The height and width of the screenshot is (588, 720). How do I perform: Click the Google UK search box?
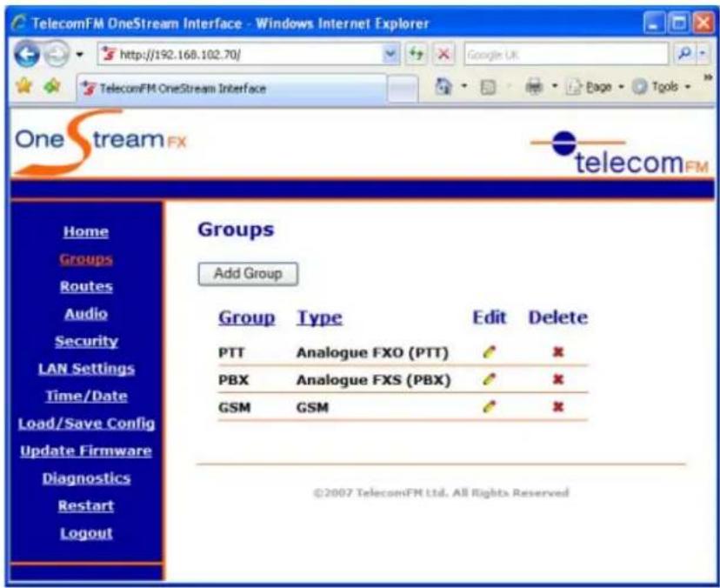tap(566, 55)
